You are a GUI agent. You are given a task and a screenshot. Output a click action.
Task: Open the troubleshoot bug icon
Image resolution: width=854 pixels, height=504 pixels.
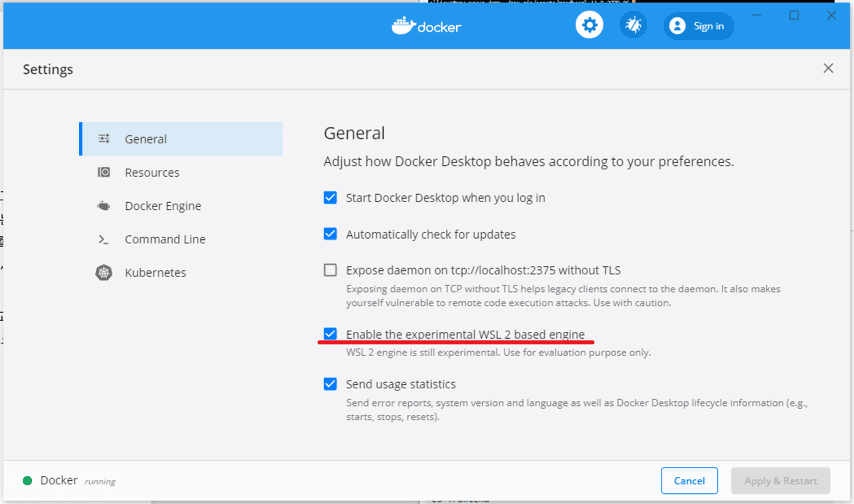[633, 25]
